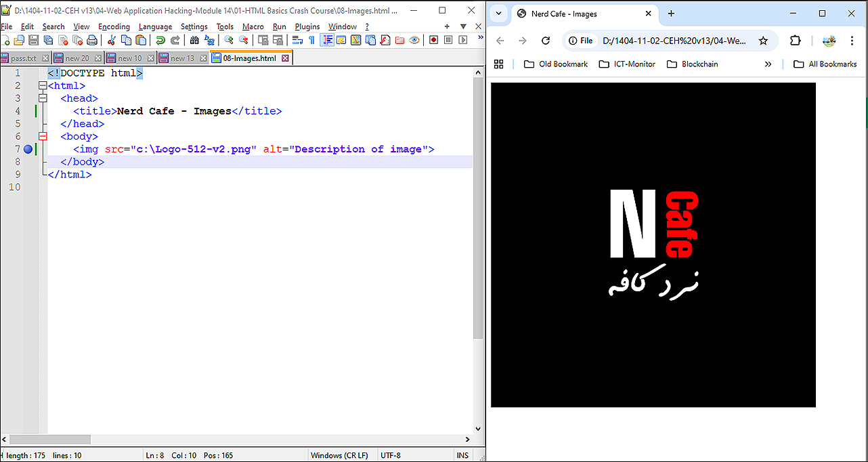Open Find with the binoculars icon
The width and height of the screenshot is (868, 462).
(194, 41)
